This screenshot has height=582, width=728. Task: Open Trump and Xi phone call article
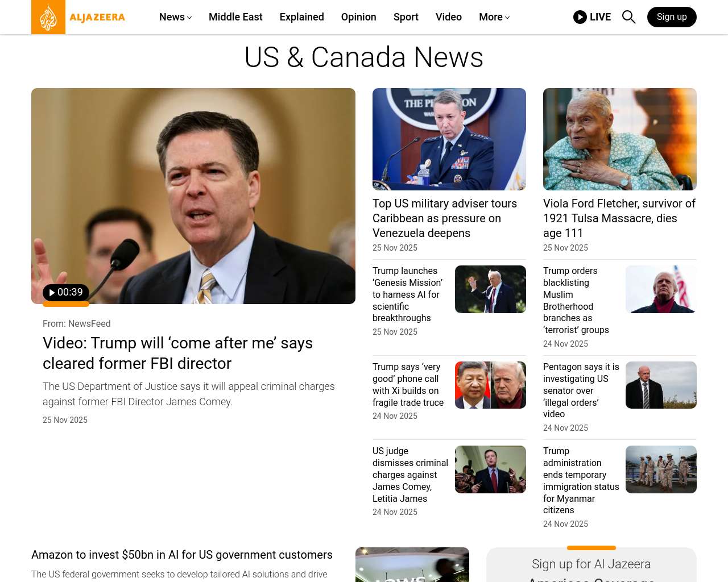click(x=408, y=385)
